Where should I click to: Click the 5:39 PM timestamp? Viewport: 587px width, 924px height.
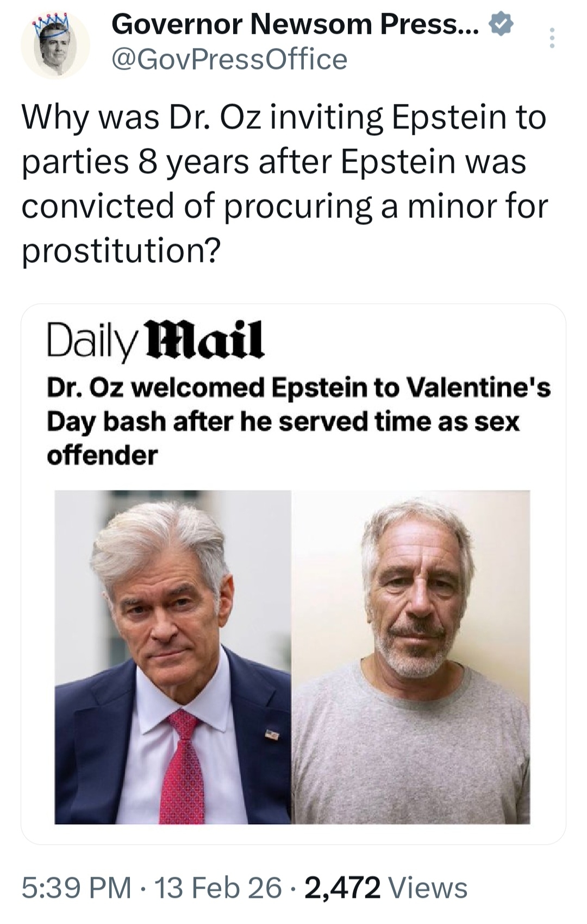[77, 888]
